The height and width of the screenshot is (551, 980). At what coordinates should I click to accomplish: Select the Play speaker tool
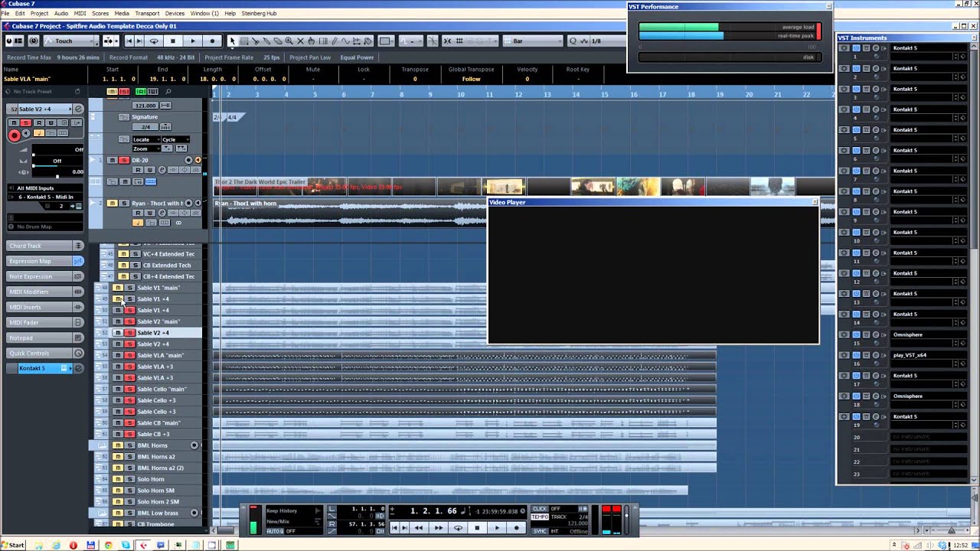click(x=357, y=41)
